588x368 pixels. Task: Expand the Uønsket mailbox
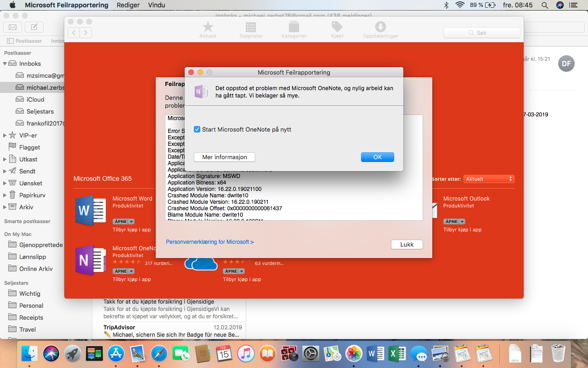coord(5,184)
